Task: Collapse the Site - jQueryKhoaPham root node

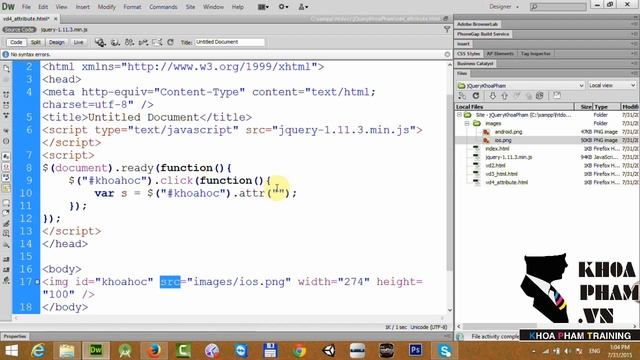Action: [x=460, y=115]
